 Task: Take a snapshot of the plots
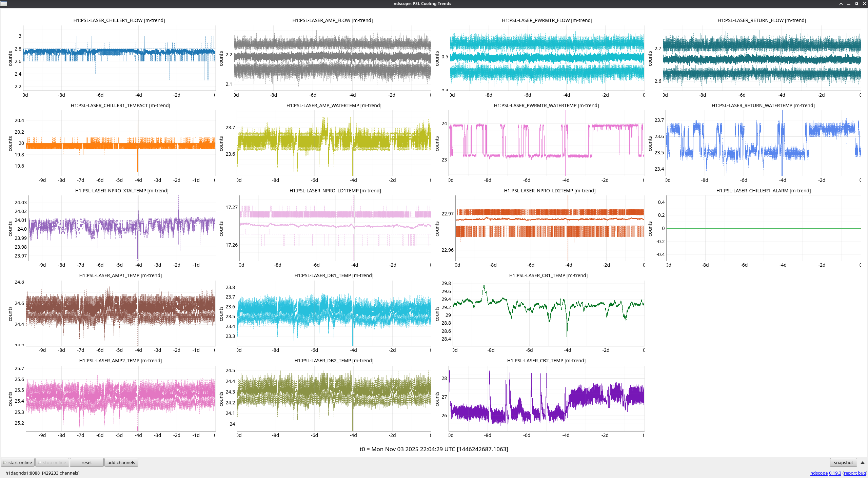point(843,462)
